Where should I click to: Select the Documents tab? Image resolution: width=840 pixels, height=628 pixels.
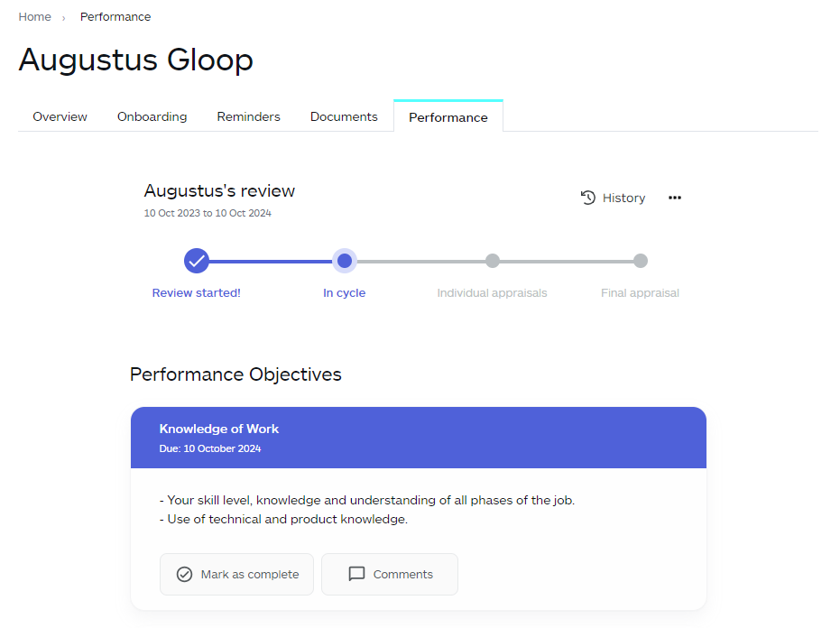coord(344,116)
